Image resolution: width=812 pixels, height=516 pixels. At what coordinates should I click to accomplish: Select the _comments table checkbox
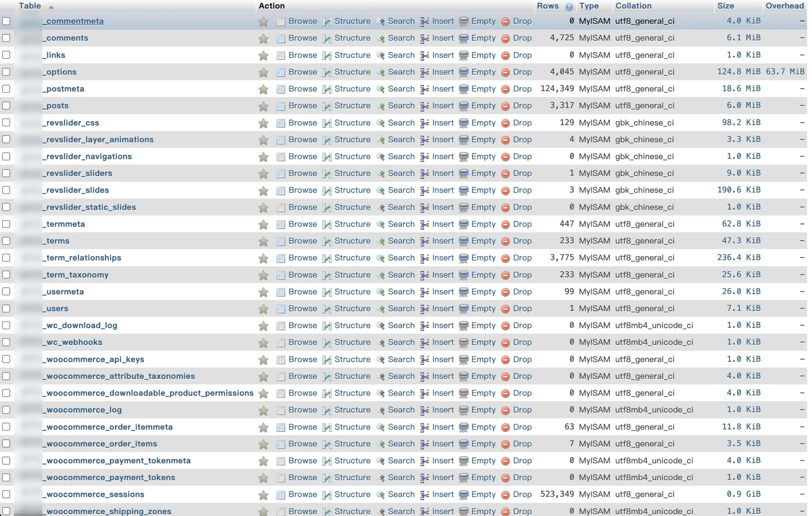(6, 38)
